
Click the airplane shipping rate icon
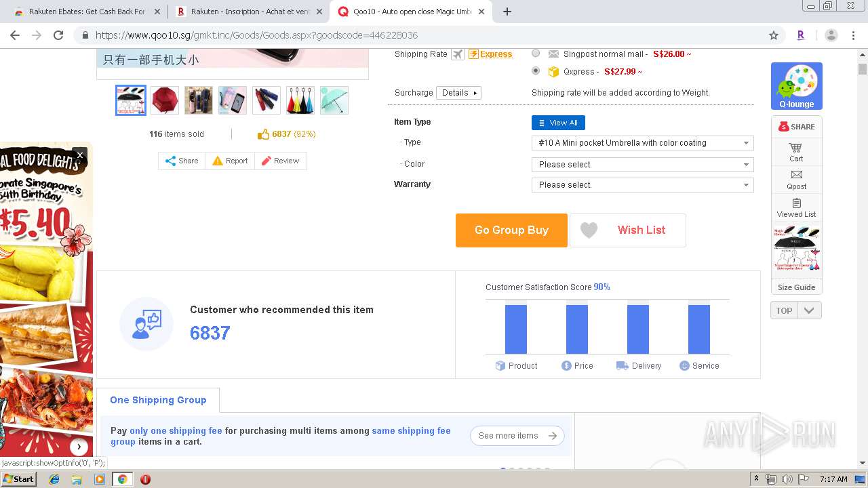click(458, 54)
